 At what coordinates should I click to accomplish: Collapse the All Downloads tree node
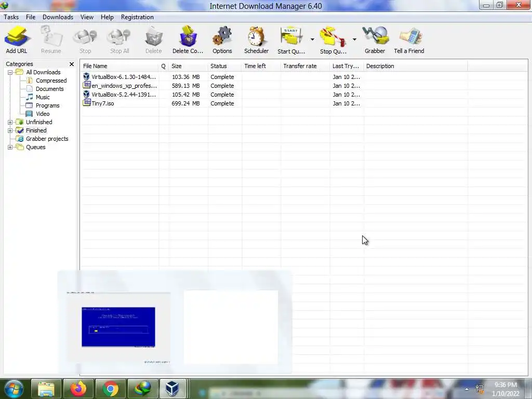(x=10, y=72)
